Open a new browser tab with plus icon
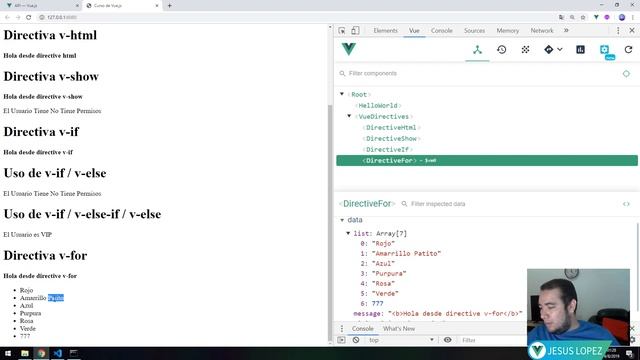The width and height of the screenshot is (640, 360). click(169, 6)
